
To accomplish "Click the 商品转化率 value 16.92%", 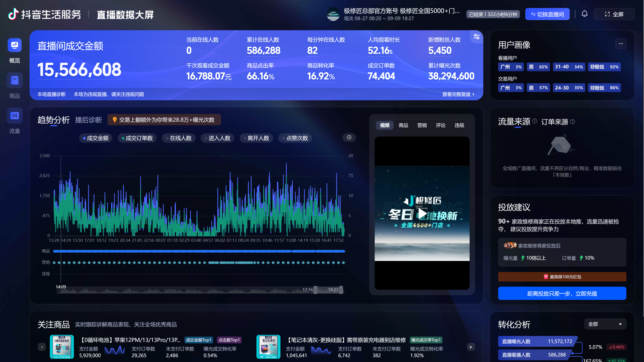I will 321,76.
